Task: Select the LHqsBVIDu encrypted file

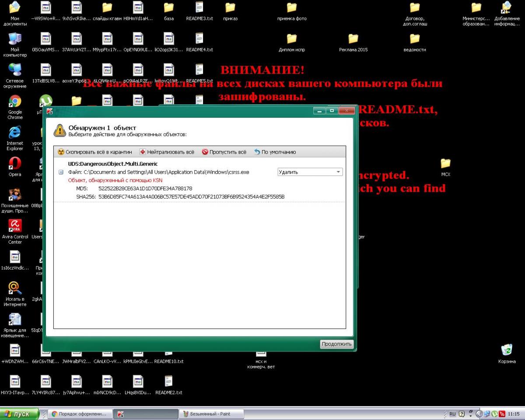Action: click(x=138, y=385)
